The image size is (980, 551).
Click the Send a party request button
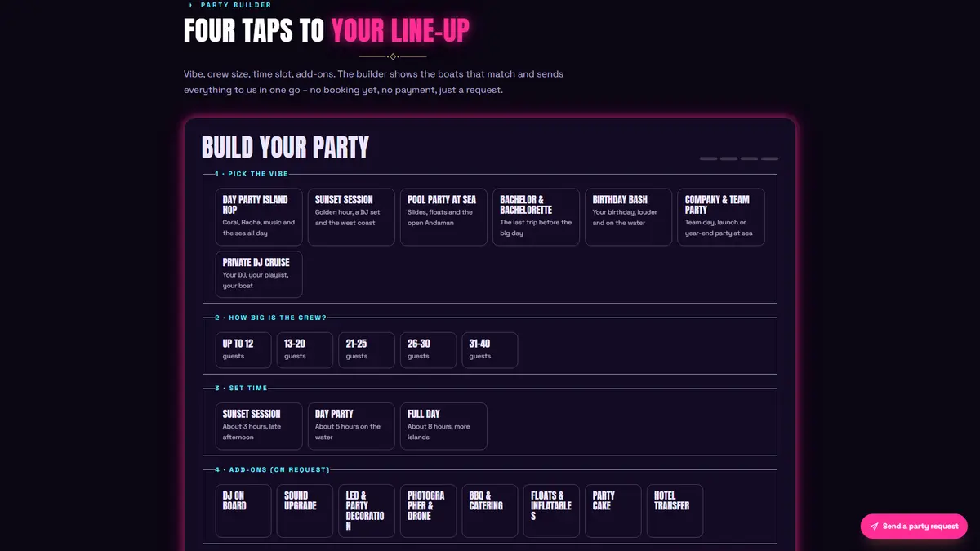pyautogui.click(x=914, y=527)
